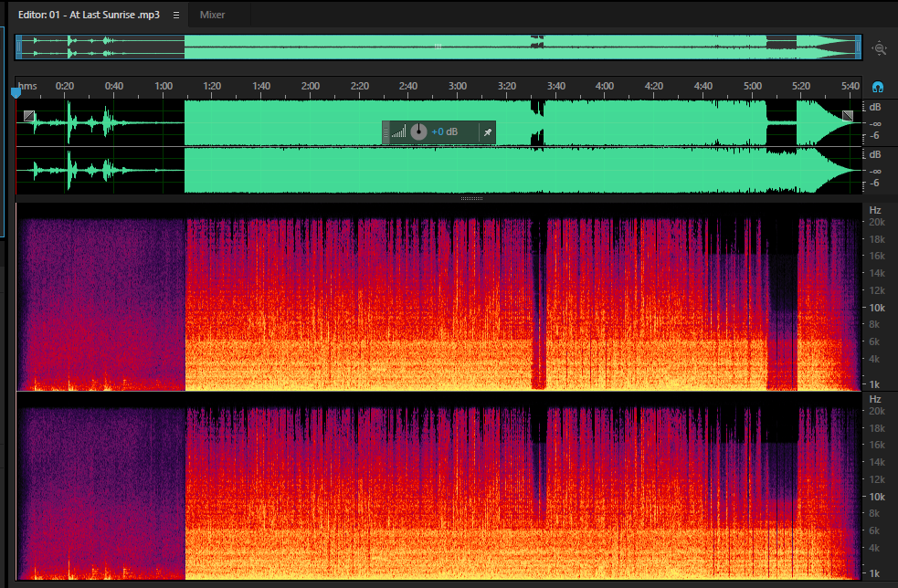Click the hms time format label

coord(26,86)
